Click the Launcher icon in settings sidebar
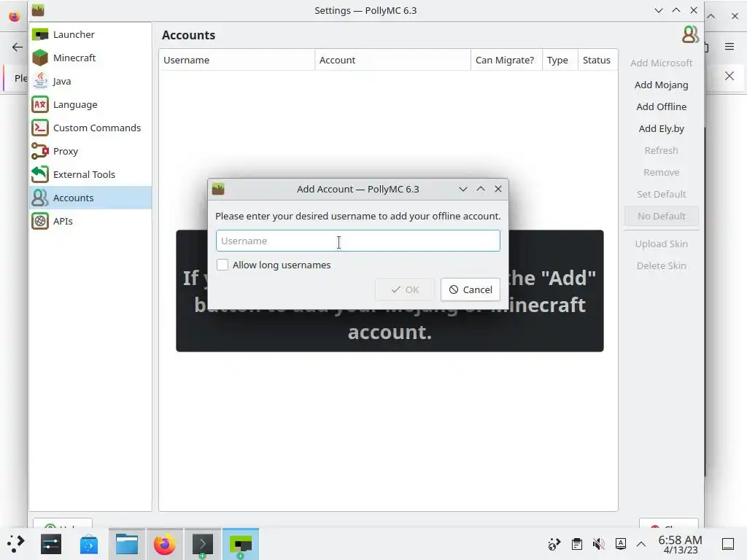The width and height of the screenshot is (747, 560). [x=40, y=35]
